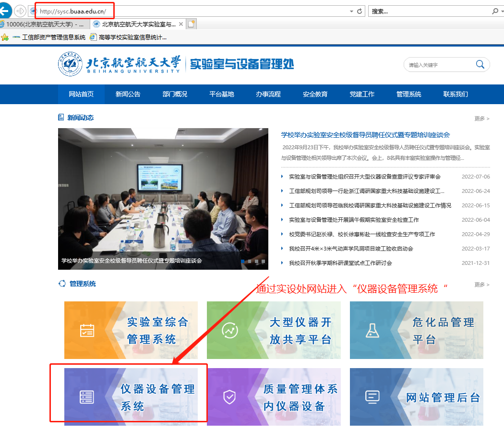Open 实验室综合管理系统 checklist icon tile
This screenshot has width=504, height=430.
pyautogui.click(x=87, y=331)
